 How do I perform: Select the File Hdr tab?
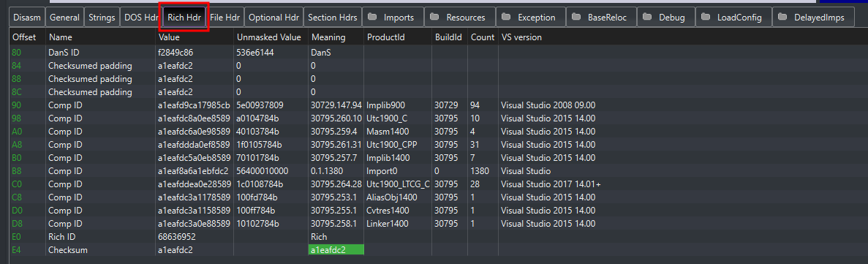[224, 17]
